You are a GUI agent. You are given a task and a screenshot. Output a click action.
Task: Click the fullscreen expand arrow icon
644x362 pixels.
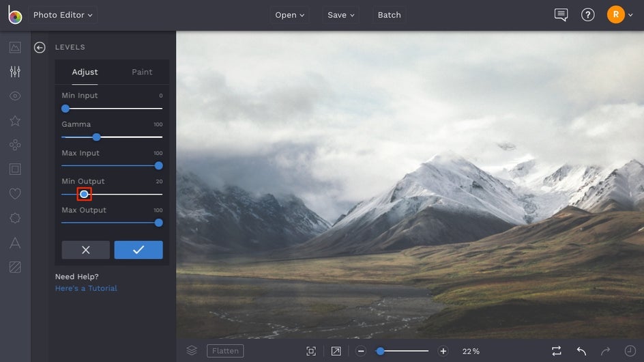(x=336, y=351)
